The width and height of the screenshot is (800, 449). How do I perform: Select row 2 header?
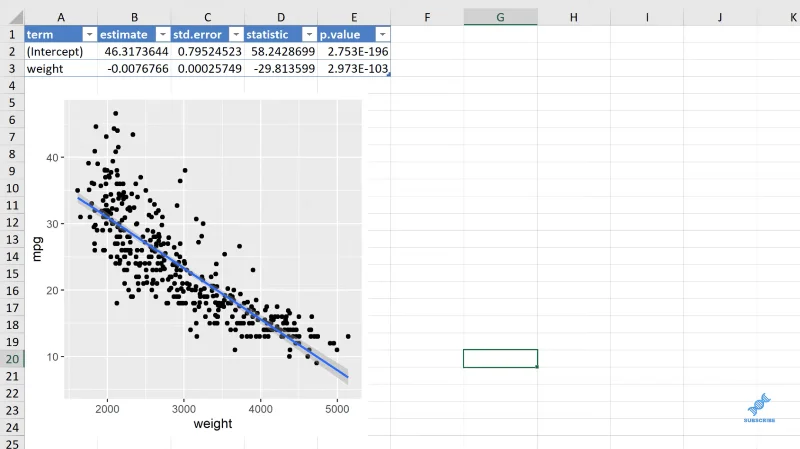tap(12, 52)
